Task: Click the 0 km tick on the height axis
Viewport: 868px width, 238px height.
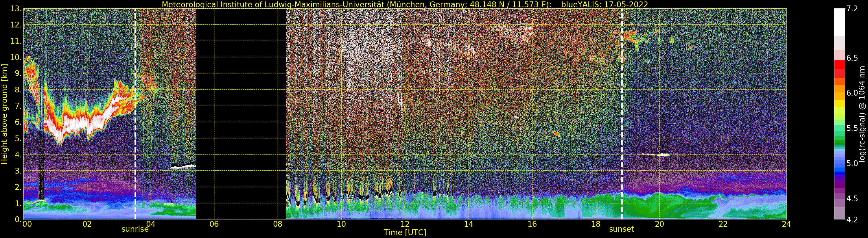Action: 18,219
